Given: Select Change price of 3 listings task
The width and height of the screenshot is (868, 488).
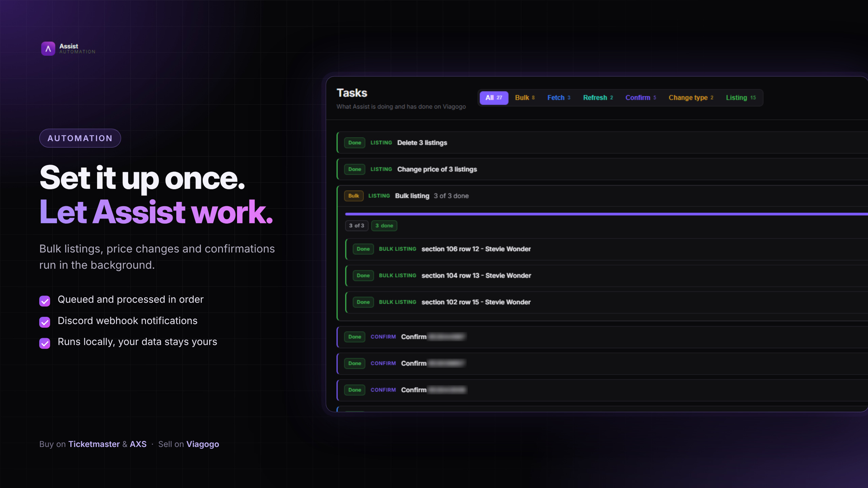Looking at the screenshot, I should pos(602,169).
